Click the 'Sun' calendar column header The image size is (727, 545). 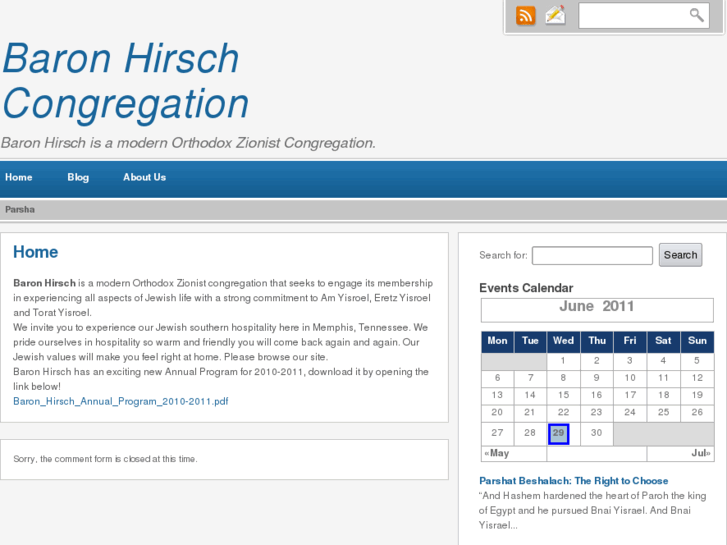(x=697, y=341)
